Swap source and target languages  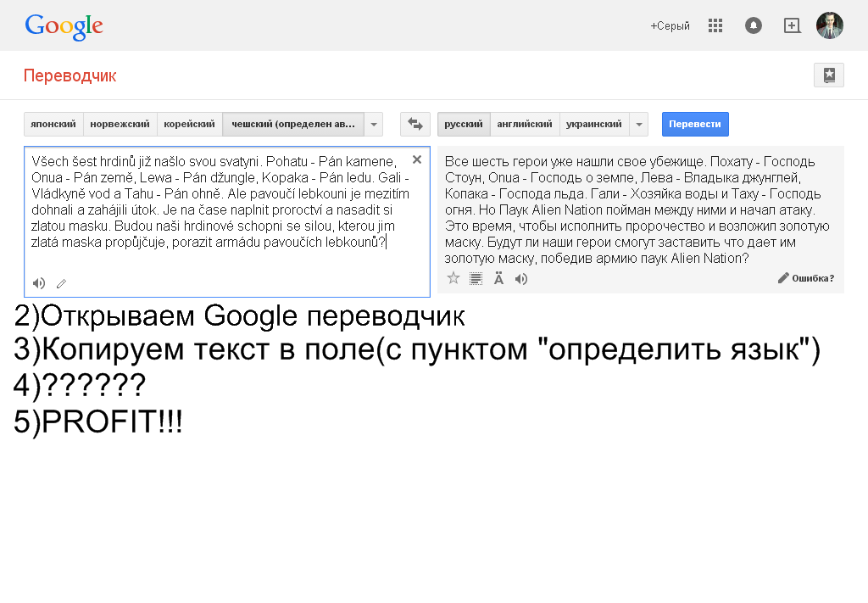415,124
